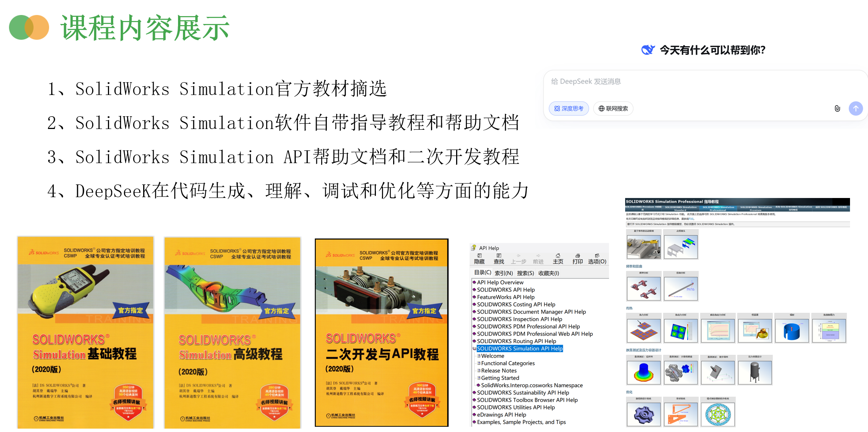868x432 pixels.
Task: Switch to the 索引(N) index tab
Action: 504,273
